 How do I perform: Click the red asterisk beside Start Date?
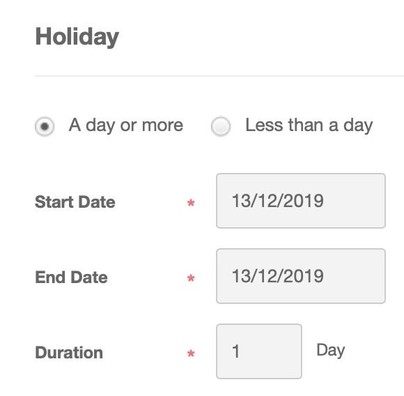191,203
